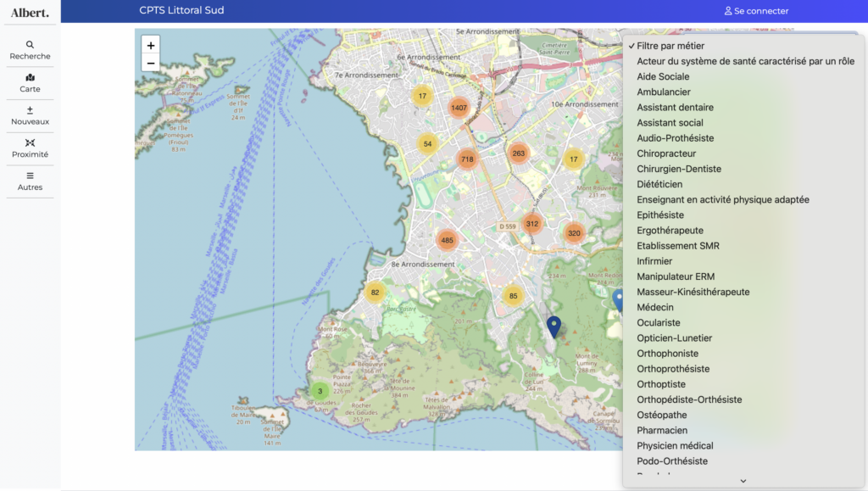The width and height of the screenshot is (868, 491).
Task: Expand the 485 cluster on the map
Action: click(x=448, y=241)
